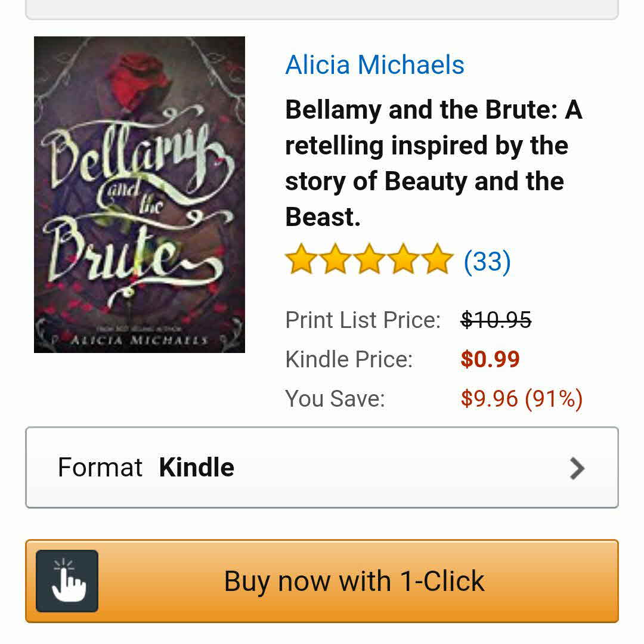Click the $0.99 Kindle price
644x644 pixels.
pos(490,360)
